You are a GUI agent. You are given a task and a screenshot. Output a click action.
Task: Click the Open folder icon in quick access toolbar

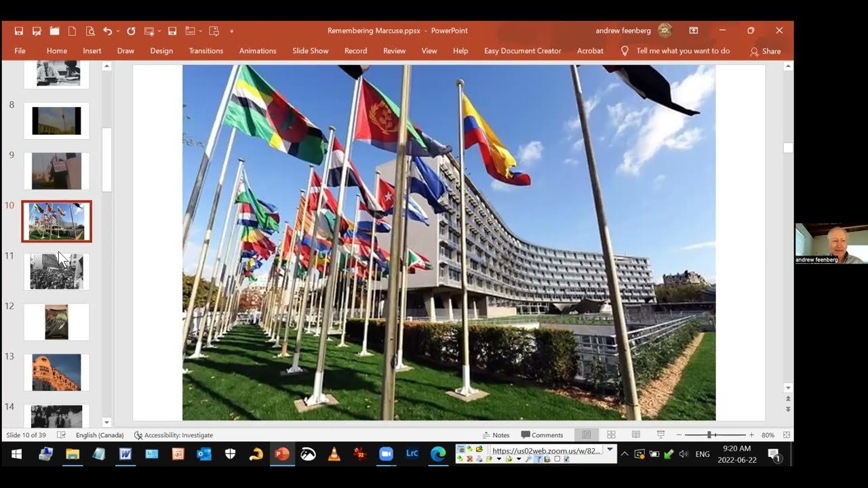point(54,30)
